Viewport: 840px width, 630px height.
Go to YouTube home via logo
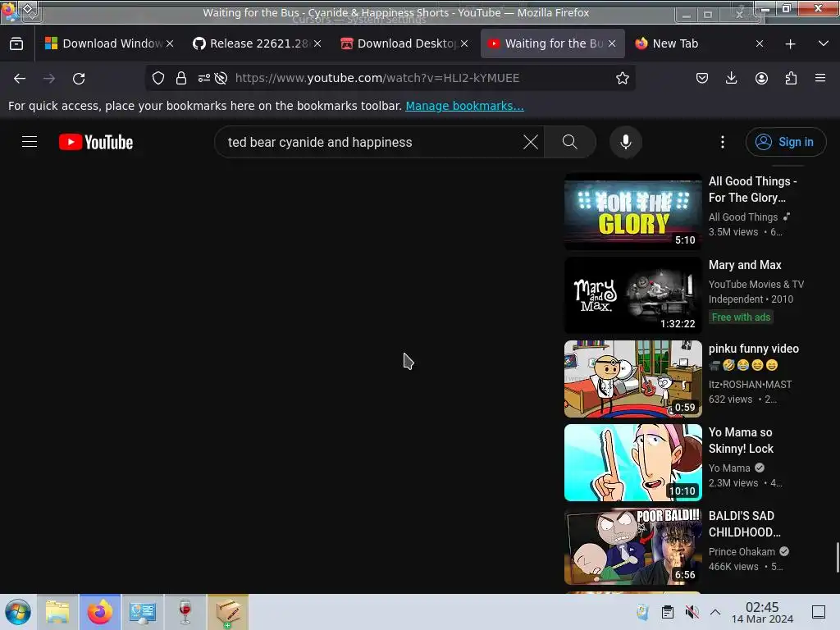click(x=96, y=142)
